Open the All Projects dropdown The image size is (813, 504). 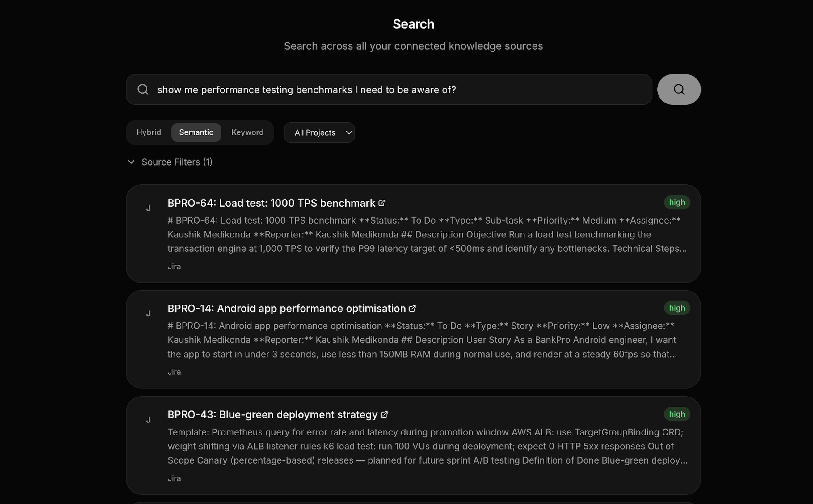click(319, 133)
